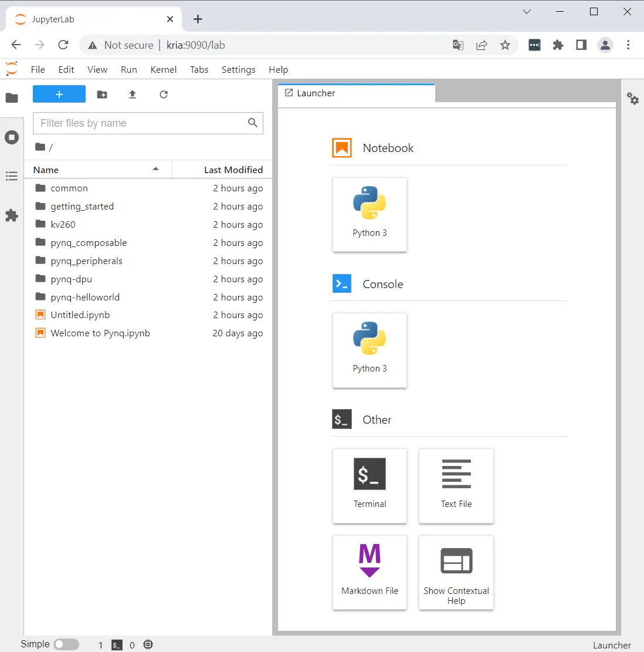
Task: Click the blue new launcher button
Action: point(59,94)
